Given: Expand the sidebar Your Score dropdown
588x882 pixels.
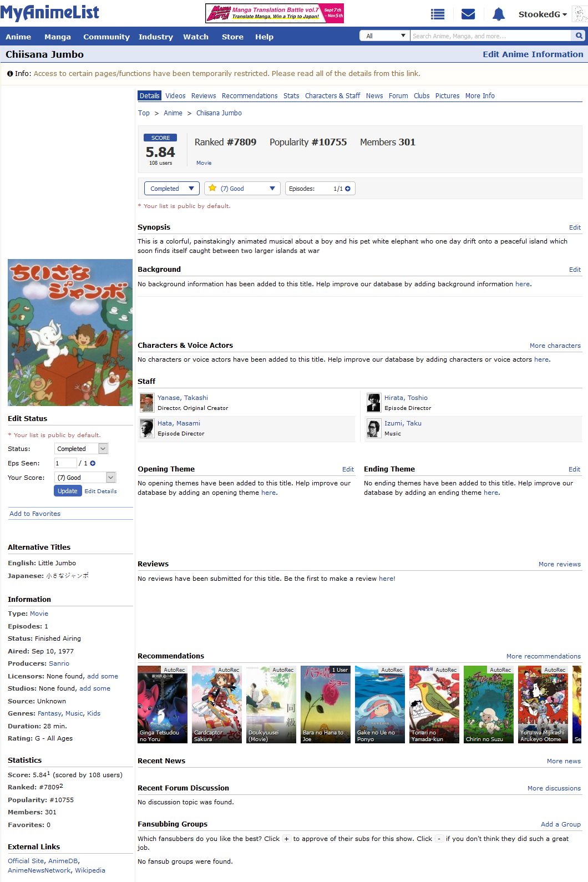Looking at the screenshot, I should [x=85, y=478].
